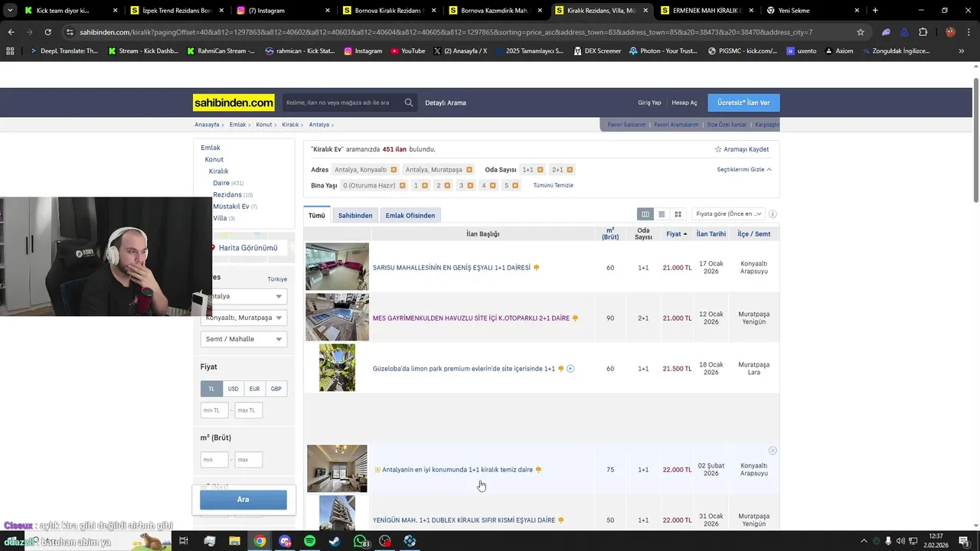Remove the 0 (Oturuma Hazır) building age filter

coord(402,185)
